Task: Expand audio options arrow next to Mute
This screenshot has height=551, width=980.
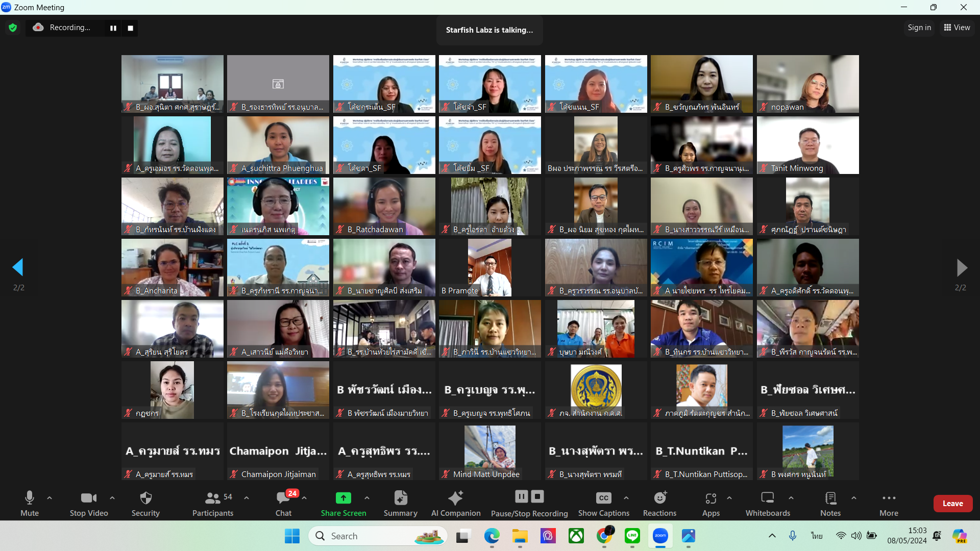Action: pyautogui.click(x=50, y=498)
